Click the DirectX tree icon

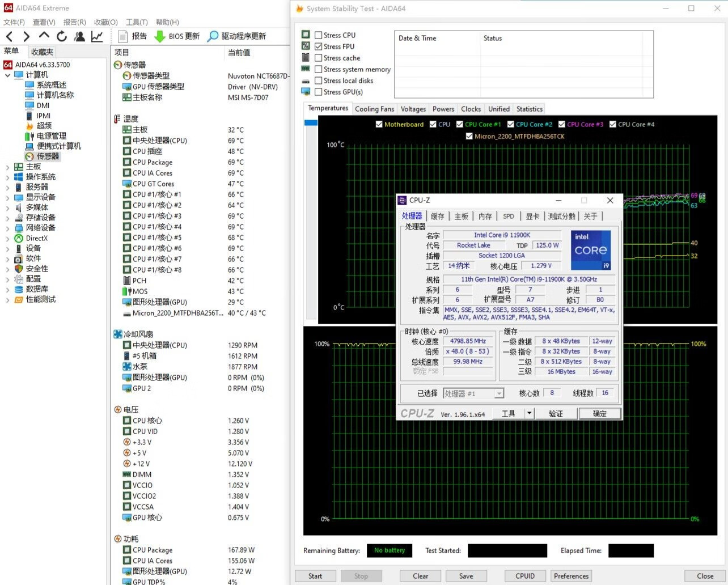(19, 238)
